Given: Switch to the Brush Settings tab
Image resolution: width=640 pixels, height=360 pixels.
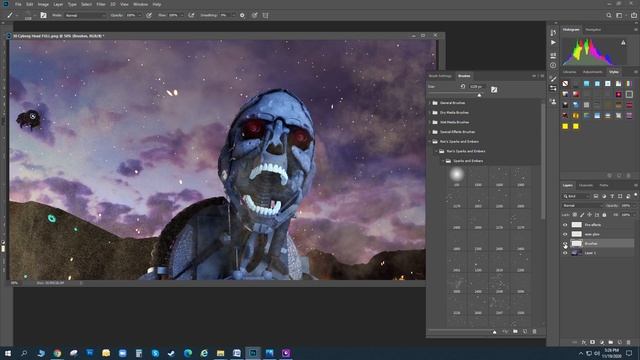Looking at the screenshot, I should tap(440, 76).
